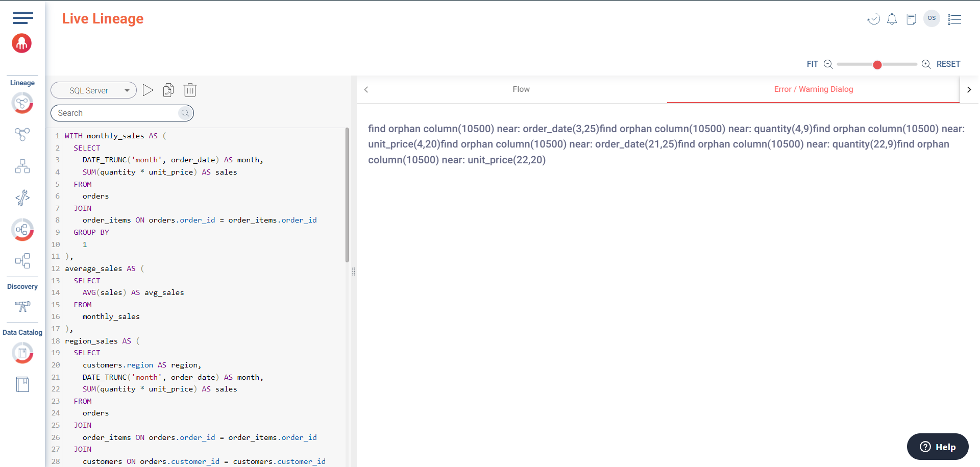This screenshot has width=980, height=467.
Task: Click the zoom slider handle
Action: point(877,65)
